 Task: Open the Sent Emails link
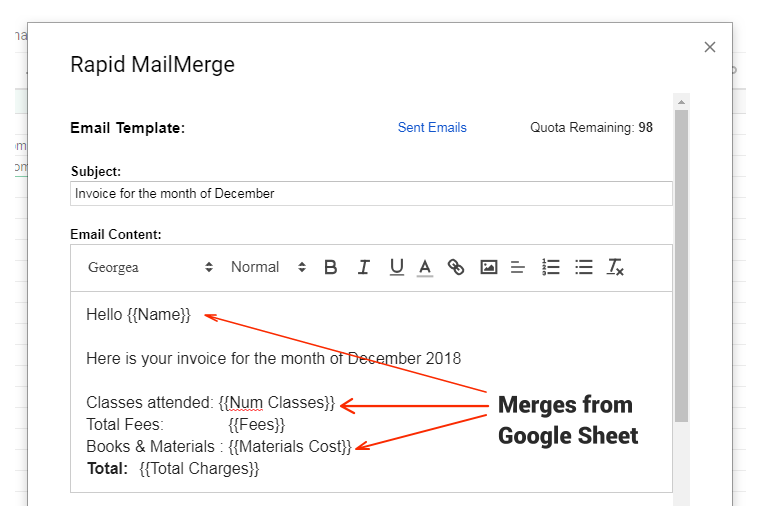[432, 127]
